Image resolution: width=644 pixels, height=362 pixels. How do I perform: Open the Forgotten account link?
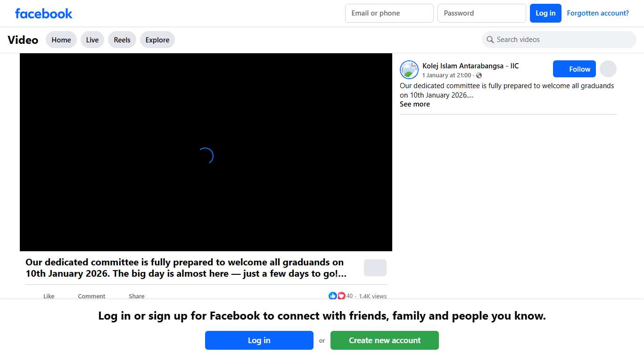tap(597, 13)
